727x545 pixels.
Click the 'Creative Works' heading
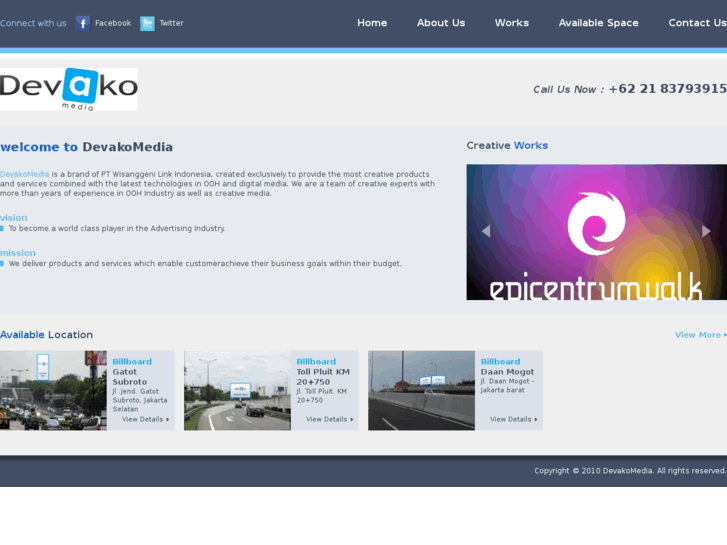pos(507,146)
